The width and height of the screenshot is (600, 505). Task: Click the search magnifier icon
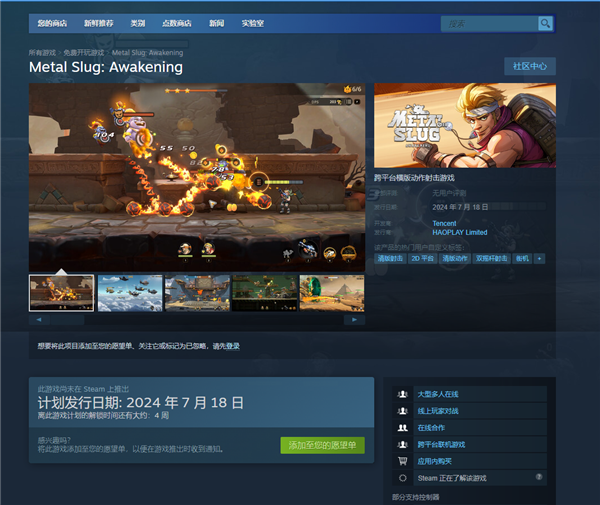click(x=545, y=24)
